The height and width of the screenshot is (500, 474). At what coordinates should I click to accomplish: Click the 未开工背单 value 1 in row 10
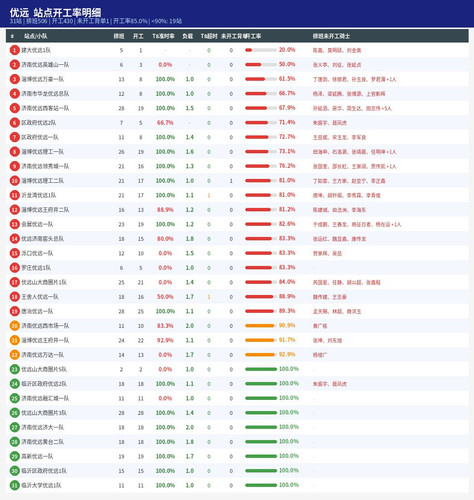click(231, 181)
